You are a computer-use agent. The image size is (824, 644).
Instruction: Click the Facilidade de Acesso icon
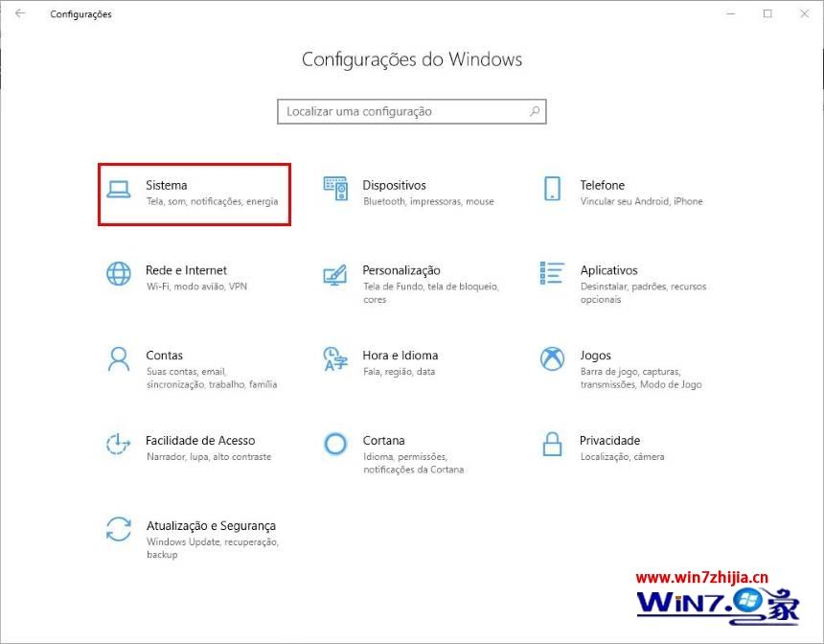[118, 445]
